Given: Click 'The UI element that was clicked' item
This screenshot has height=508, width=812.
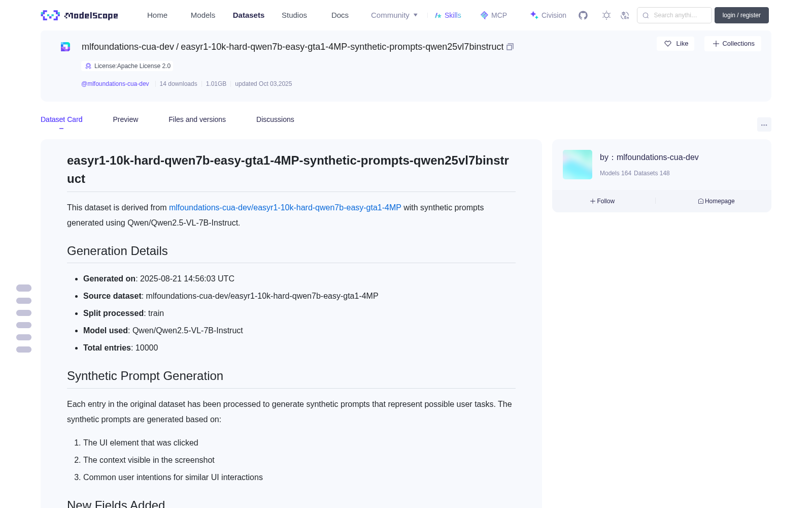Looking at the screenshot, I should [x=141, y=443].
